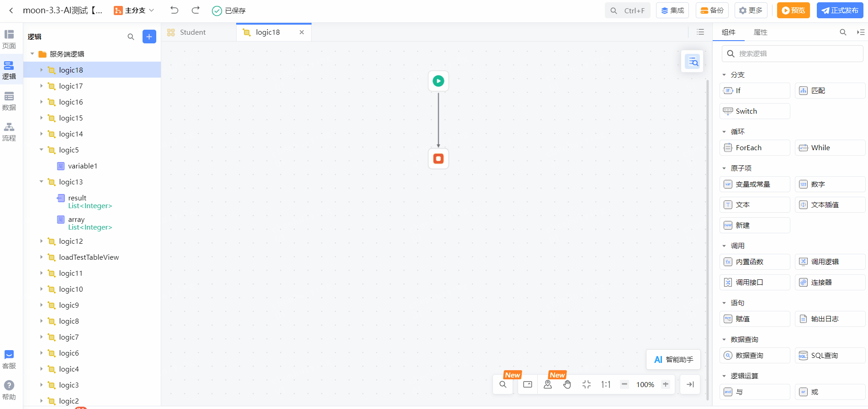This screenshot has height=409, width=868.
Task: Select the 调用接口 component
Action: click(x=755, y=282)
